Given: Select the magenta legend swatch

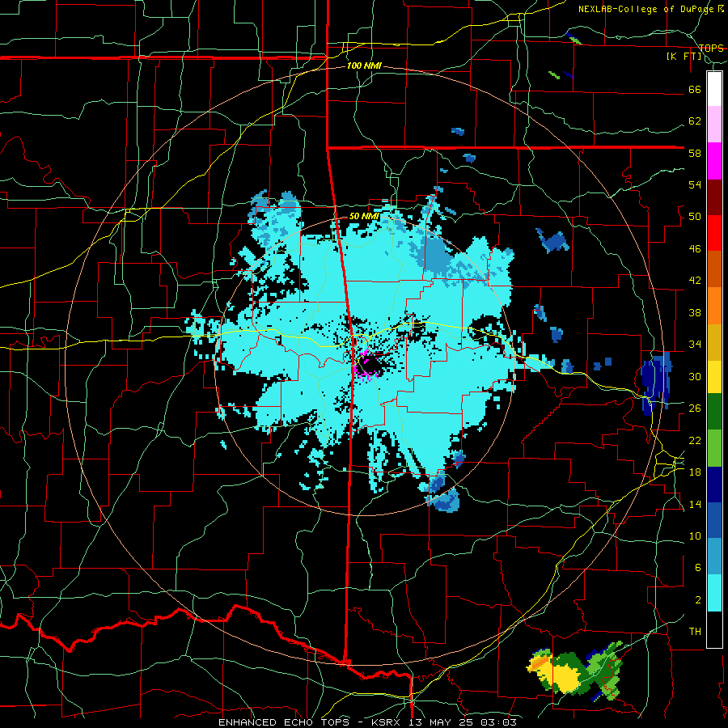Looking at the screenshot, I should [714, 161].
